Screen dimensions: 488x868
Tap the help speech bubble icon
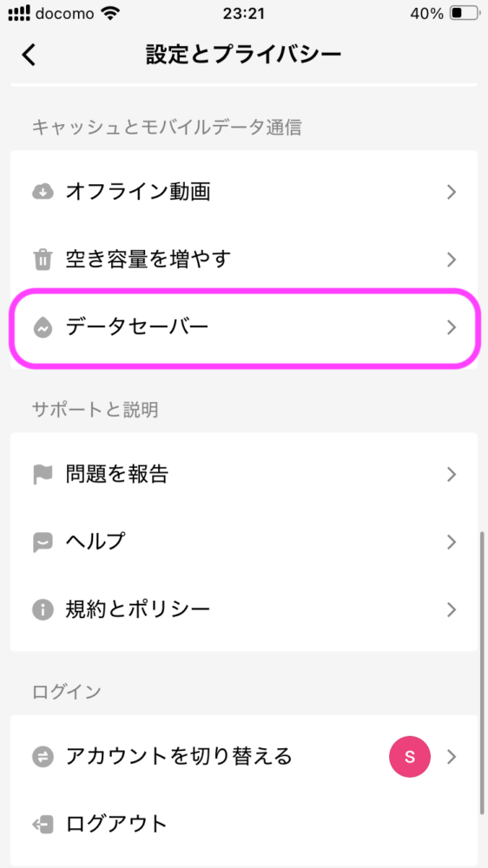point(43,542)
